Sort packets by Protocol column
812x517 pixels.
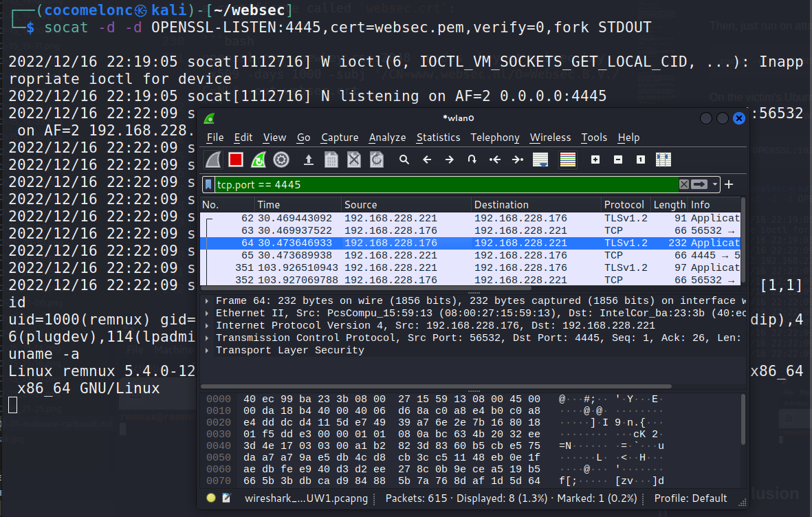[626, 205]
